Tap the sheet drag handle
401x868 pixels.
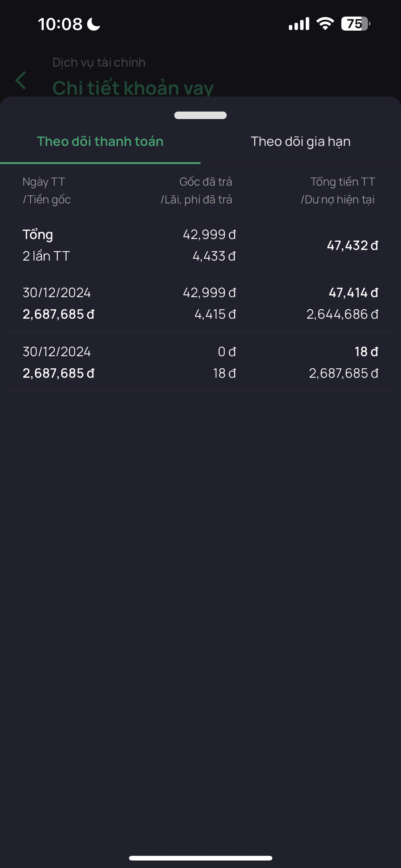click(x=200, y=115)
